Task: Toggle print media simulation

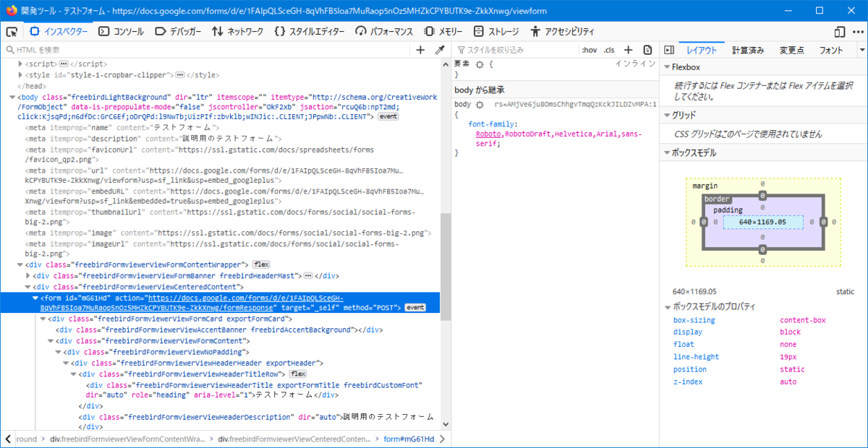Action: coord(646,49)
